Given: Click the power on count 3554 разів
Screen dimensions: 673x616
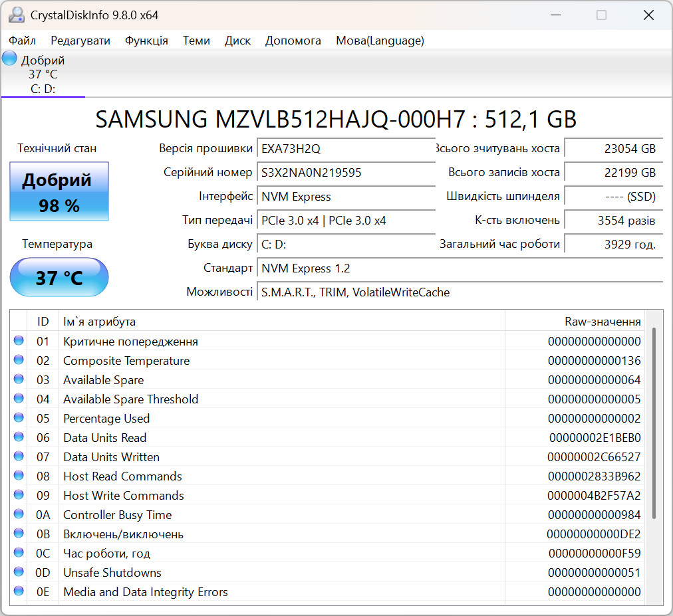Looking at the screenshot, I should click(614, 221).
